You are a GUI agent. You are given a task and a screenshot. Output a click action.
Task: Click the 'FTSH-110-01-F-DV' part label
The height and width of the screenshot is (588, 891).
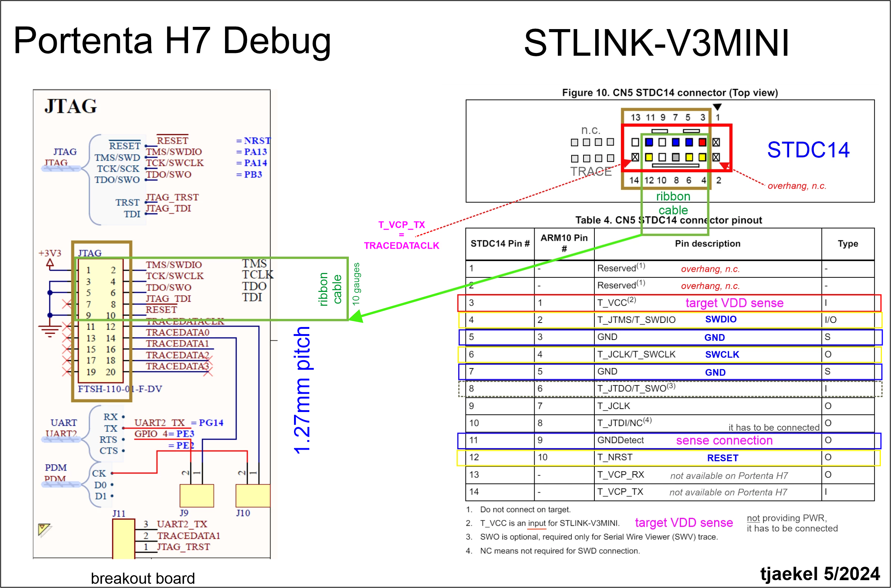tap(120, 389)
